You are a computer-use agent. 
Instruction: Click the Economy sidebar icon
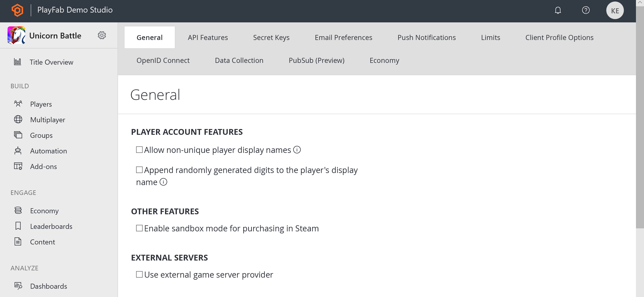coord(18,210)
